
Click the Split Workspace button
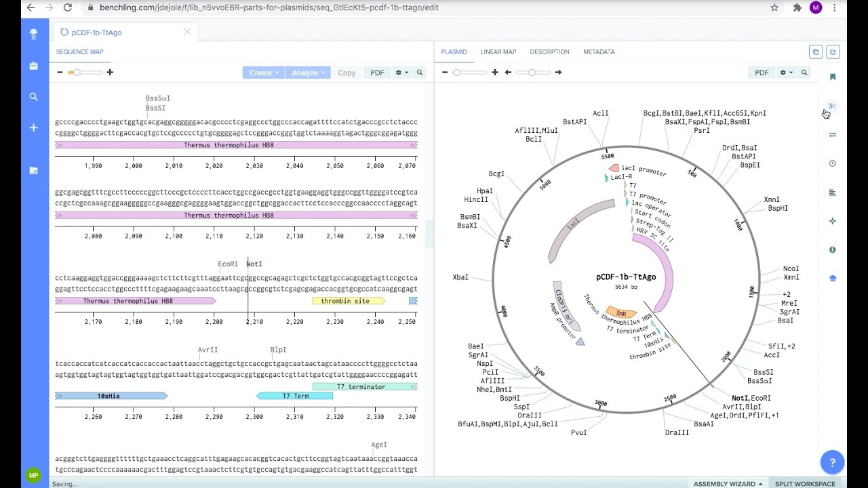(806, 484)
